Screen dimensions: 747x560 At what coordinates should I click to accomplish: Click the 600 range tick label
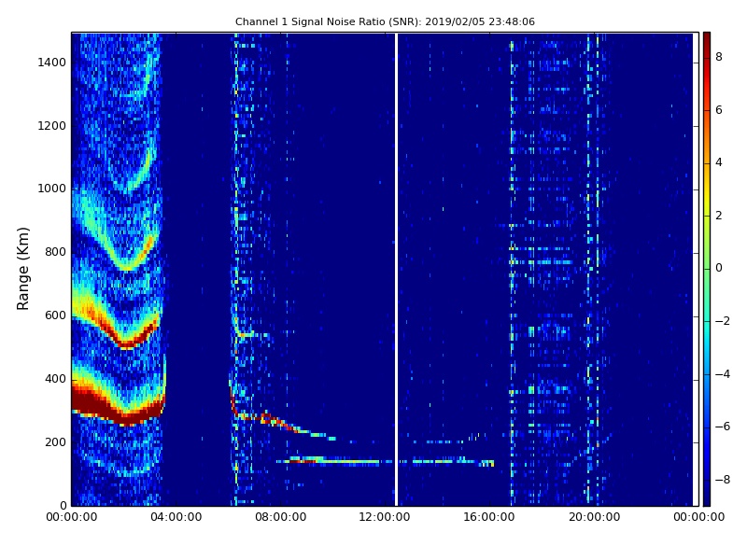(55, 315)
